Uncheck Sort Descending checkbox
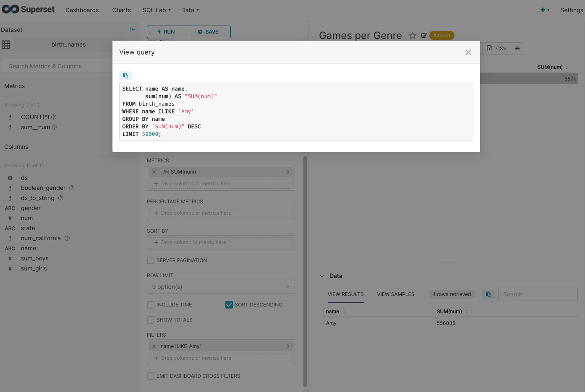Screen dimensions: 585x392 pos(229,305)
